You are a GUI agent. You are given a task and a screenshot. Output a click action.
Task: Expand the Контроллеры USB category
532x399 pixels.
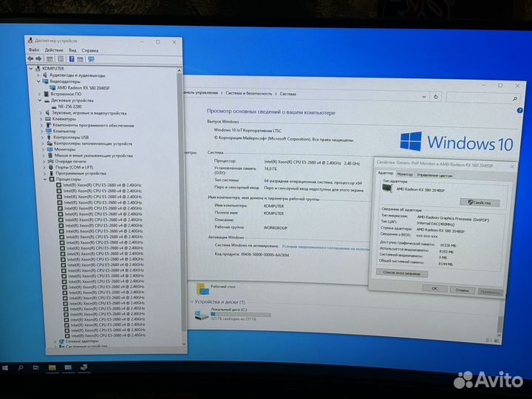click(x=44, y=137)
